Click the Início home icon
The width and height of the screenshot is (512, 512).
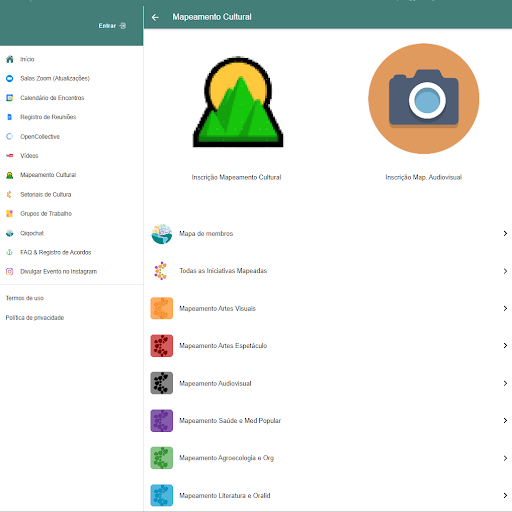pyautogui.click(x=10, y=59)
